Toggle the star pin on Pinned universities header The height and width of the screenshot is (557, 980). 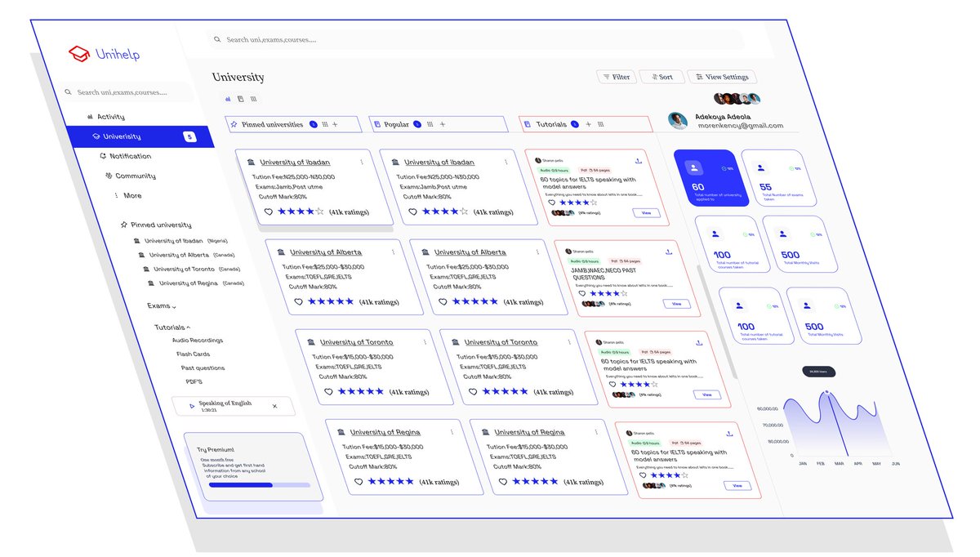[234, 123]
